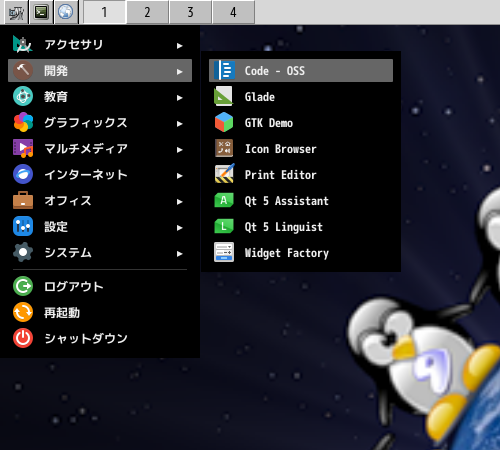Open the Widget Factory label
500x450 pixels.
tap(287, 253)
